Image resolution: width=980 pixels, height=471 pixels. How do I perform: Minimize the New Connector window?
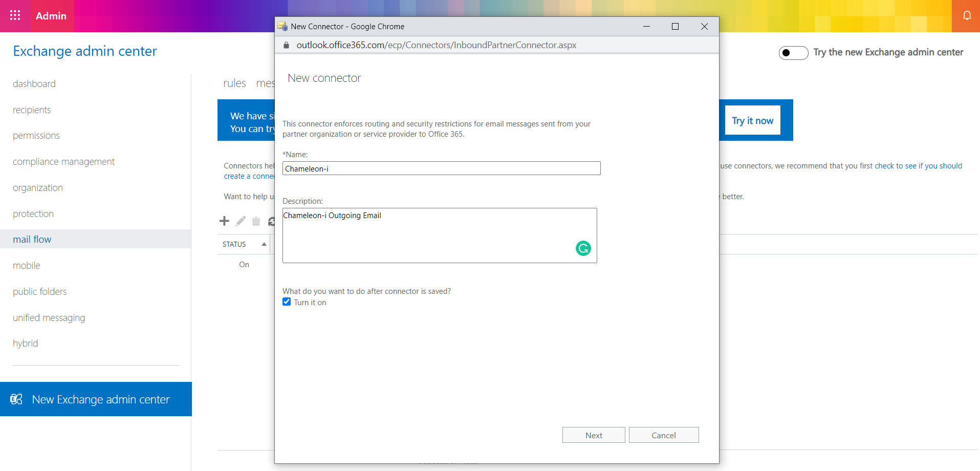[x=646, y=26]
